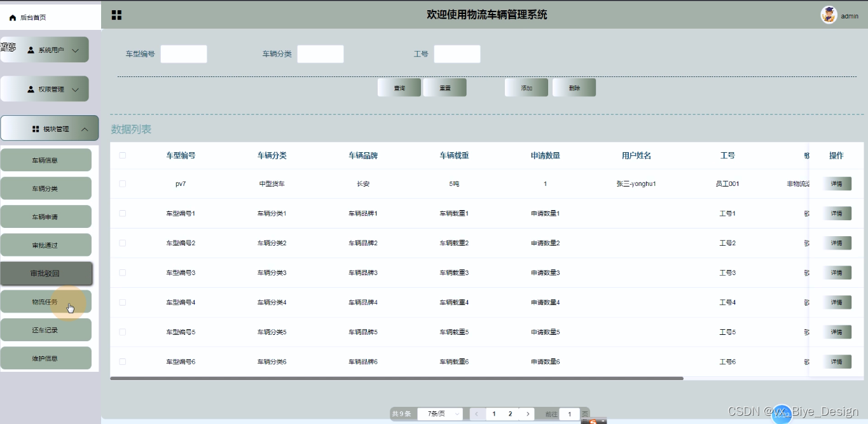Click the 车型编号 column header
868x424 pixels.
click(x=181, y=155)
